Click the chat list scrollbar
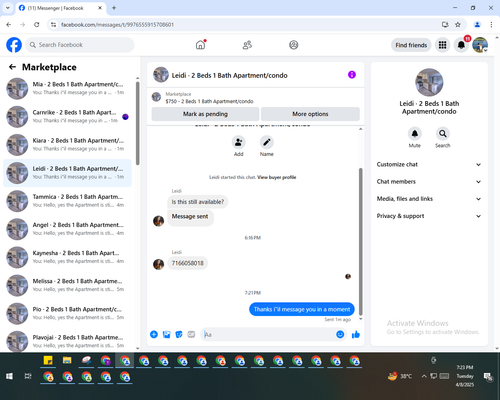This screenshot has width=500, height=400. click(x=138, y=123)
